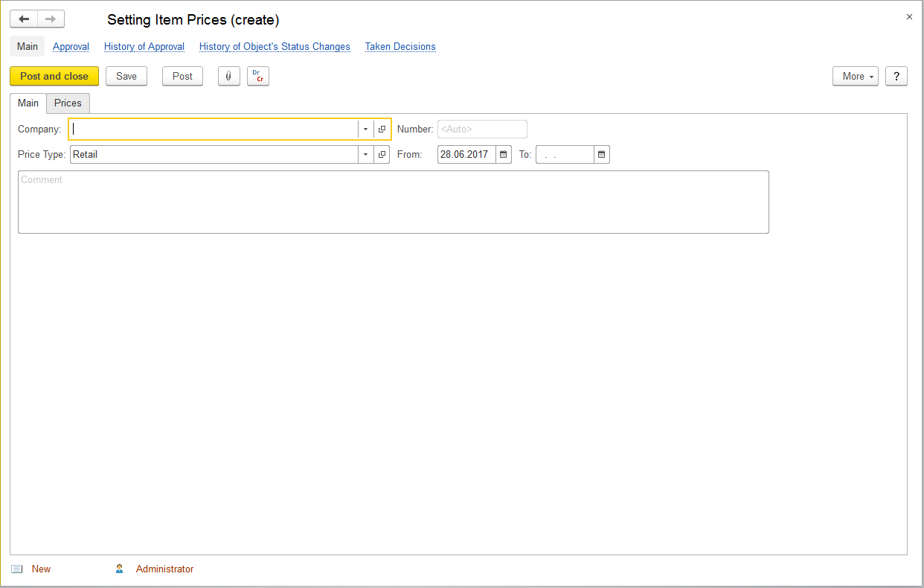Open the Company field's open-record icon

point(382,129)
